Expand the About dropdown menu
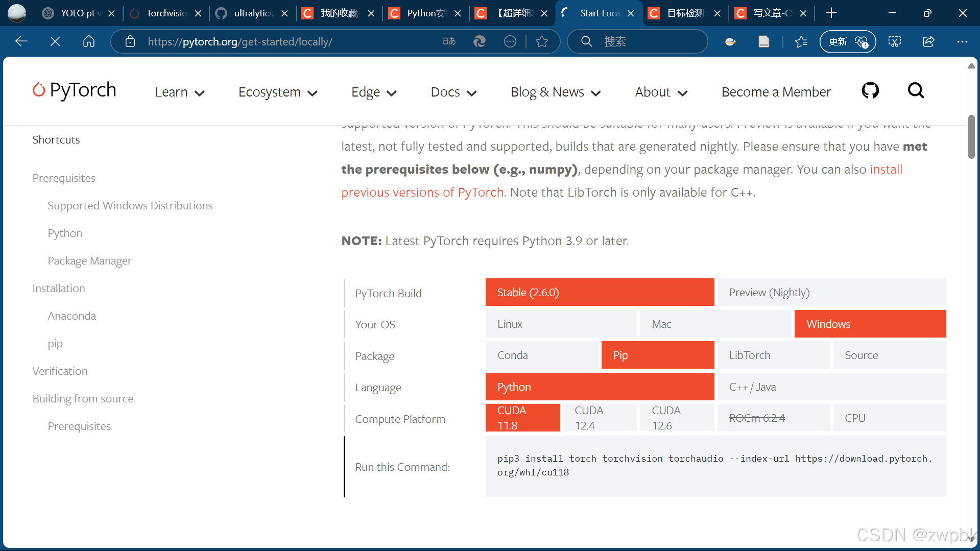 coord(661,92)
